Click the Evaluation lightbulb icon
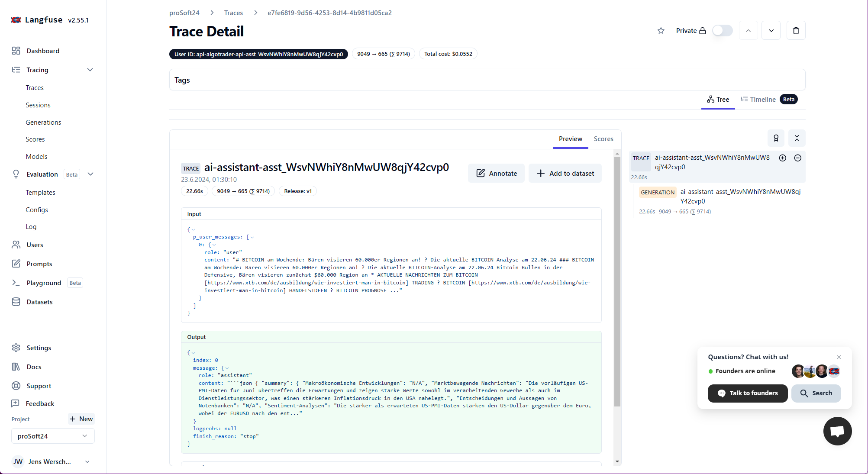Screen dimensions: 868x474 tap(16, 174)
